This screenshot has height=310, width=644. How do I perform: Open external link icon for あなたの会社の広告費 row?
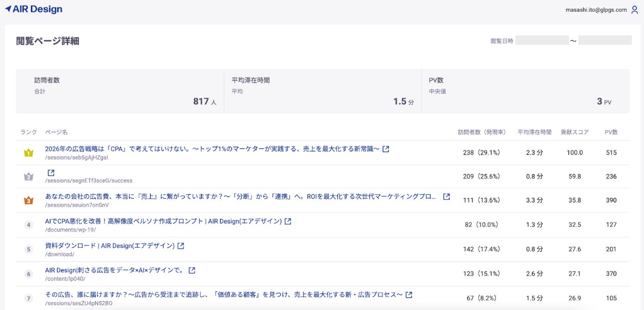click(x=446, y=197)
